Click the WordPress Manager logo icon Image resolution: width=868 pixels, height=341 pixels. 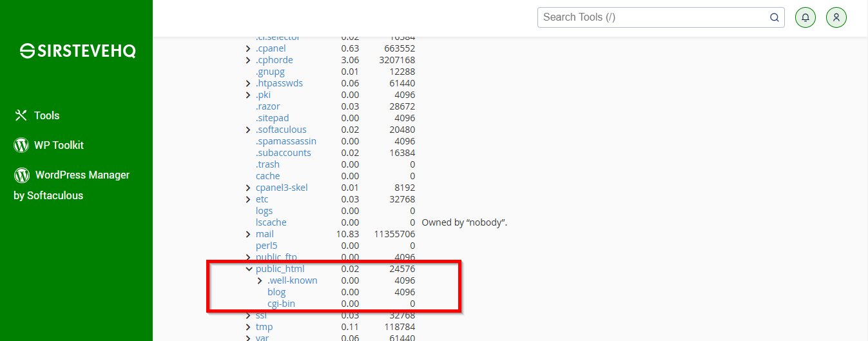[x=22, y=175]
